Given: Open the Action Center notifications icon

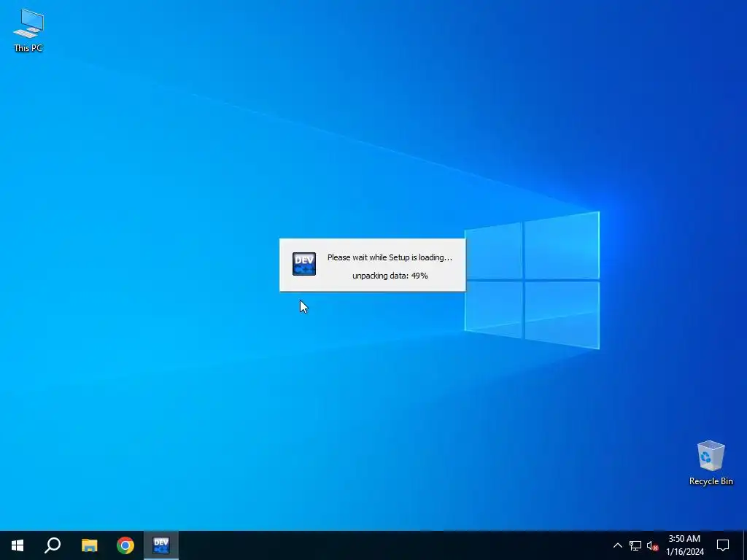Looking at the screenshot, I should (x=723, y=545).
